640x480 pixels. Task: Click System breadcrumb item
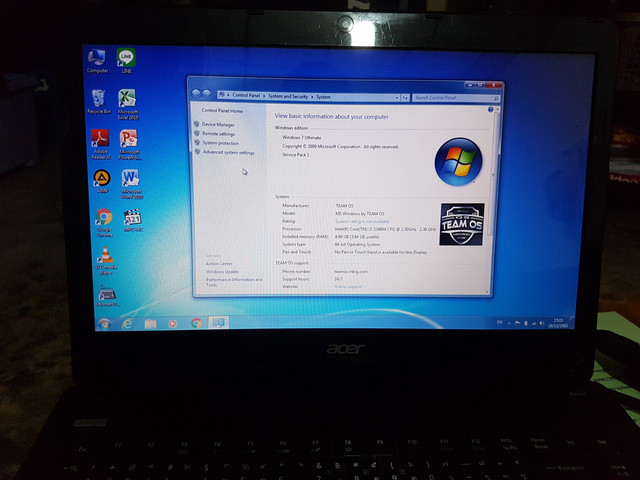coord(323,97)
